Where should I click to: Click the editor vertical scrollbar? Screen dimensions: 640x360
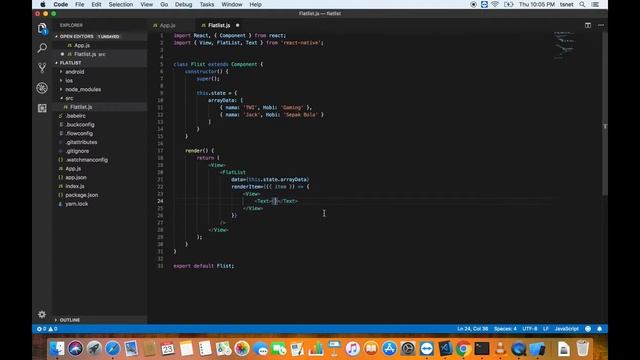(605, 113)
